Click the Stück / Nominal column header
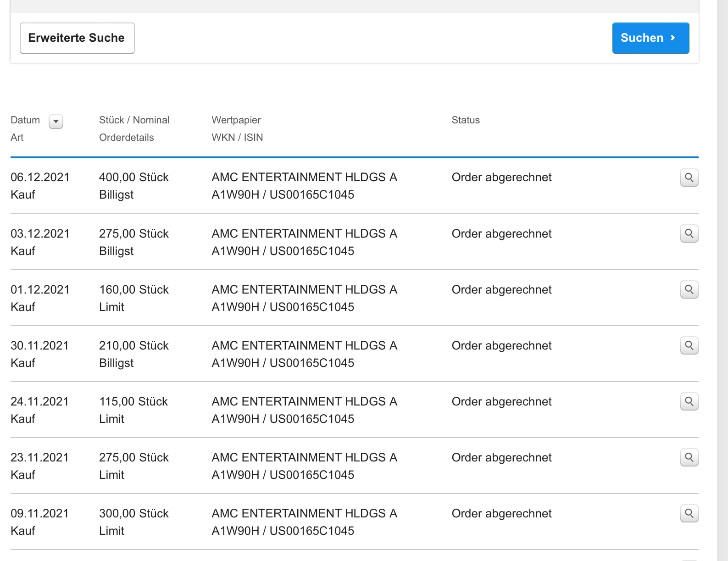Viewport: 728px width, 561px height. [x=134, y=120]
